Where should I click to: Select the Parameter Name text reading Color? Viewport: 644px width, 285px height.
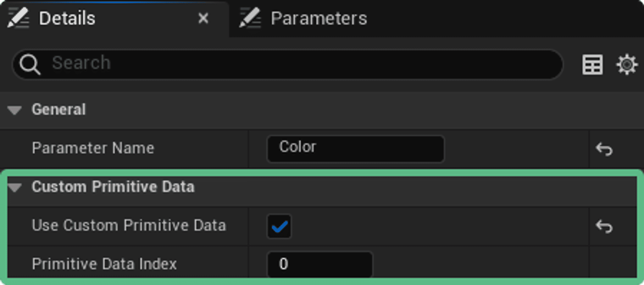tap(355, 149)
